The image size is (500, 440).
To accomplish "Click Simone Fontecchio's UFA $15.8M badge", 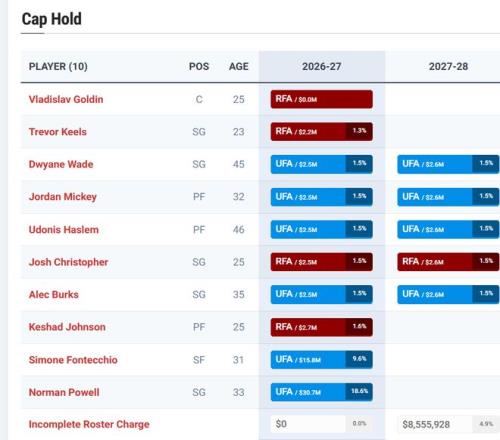I will coord(322,359).
